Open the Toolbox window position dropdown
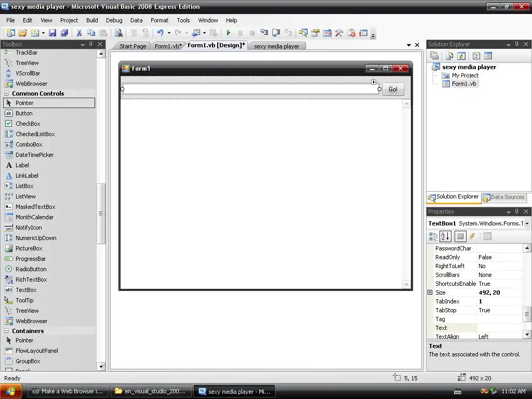The width and height of the screenshot is (532, 399). (x=83, y=45)
